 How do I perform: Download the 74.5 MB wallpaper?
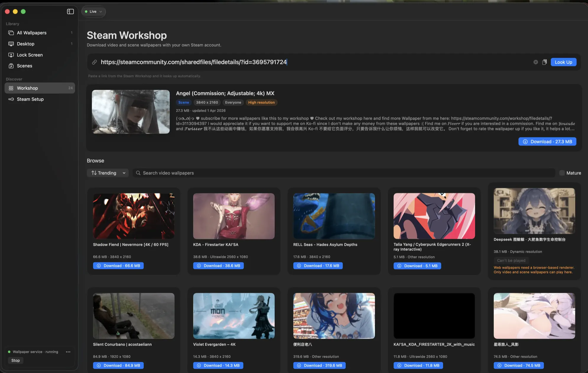pos(519,365)
